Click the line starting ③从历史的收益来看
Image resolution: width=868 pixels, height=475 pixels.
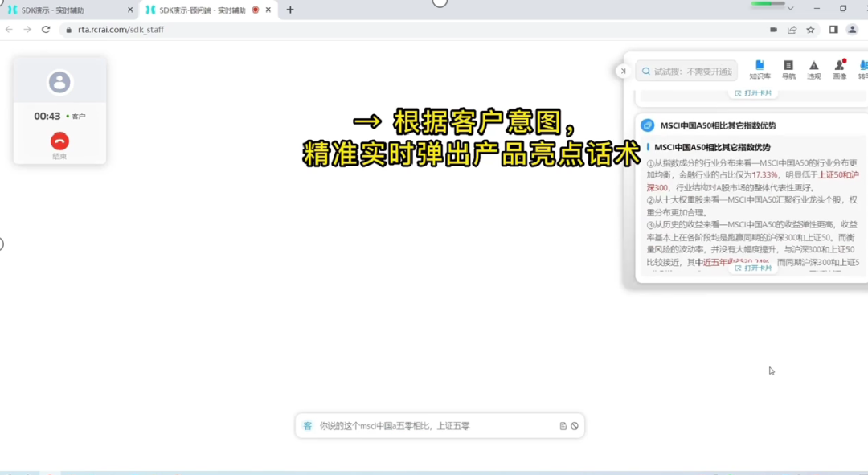pyautogui.click(x=751, y=225)
